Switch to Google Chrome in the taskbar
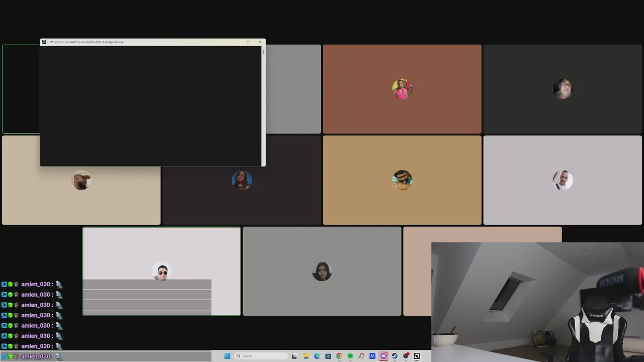The height and width of the screenshot is (362, 644). point(339,356)
